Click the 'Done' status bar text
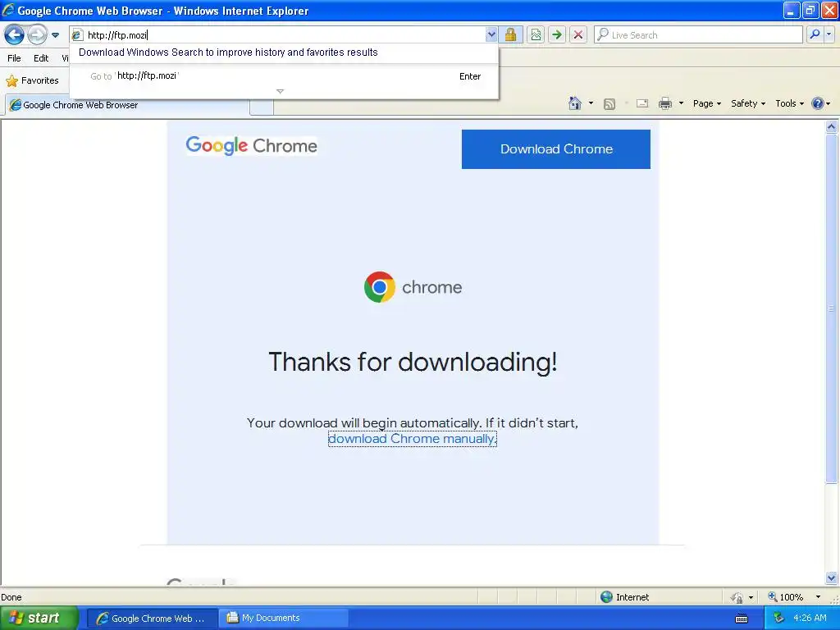 (11, 597)
